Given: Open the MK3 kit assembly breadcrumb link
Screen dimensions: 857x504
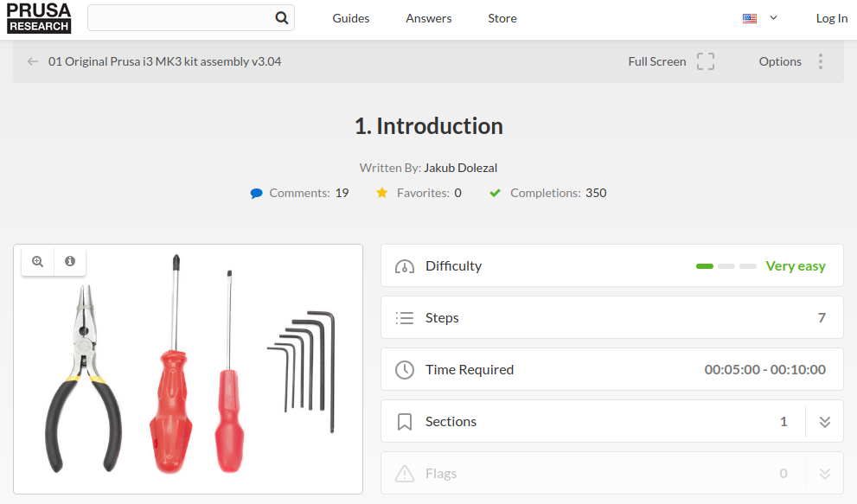Looking at the screenshot, I should [x=164, y=61].
